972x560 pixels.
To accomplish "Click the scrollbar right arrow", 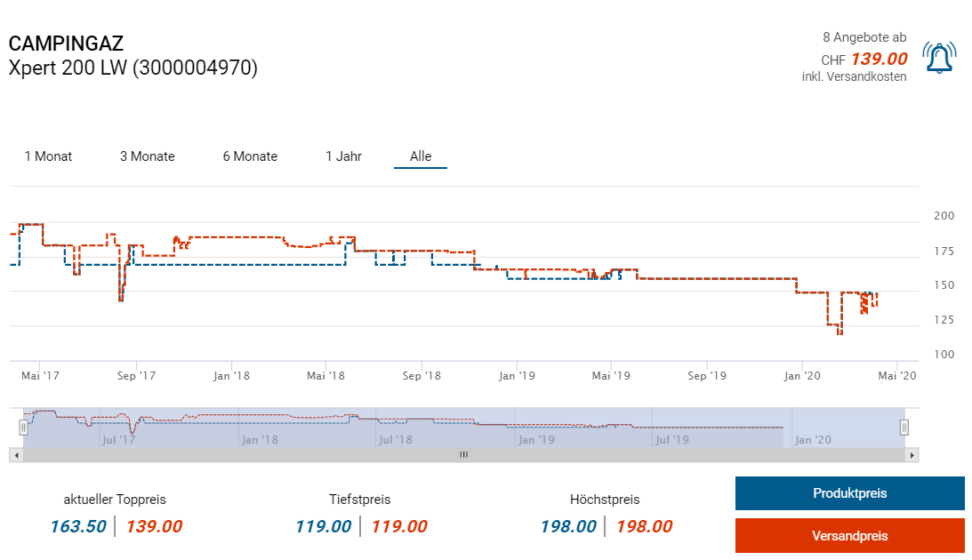I will coord(912,455).
